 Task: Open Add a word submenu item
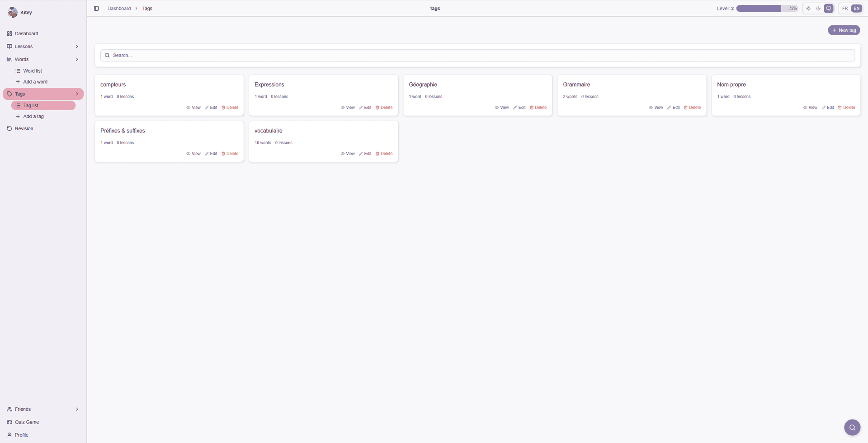[x=43, y=82]
